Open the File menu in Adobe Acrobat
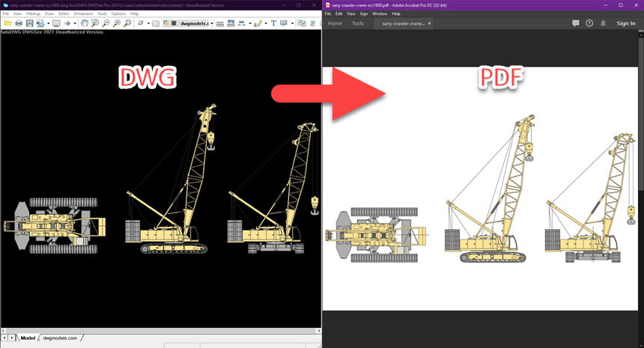The image size is (644, 348). click(x=328, y=13)
